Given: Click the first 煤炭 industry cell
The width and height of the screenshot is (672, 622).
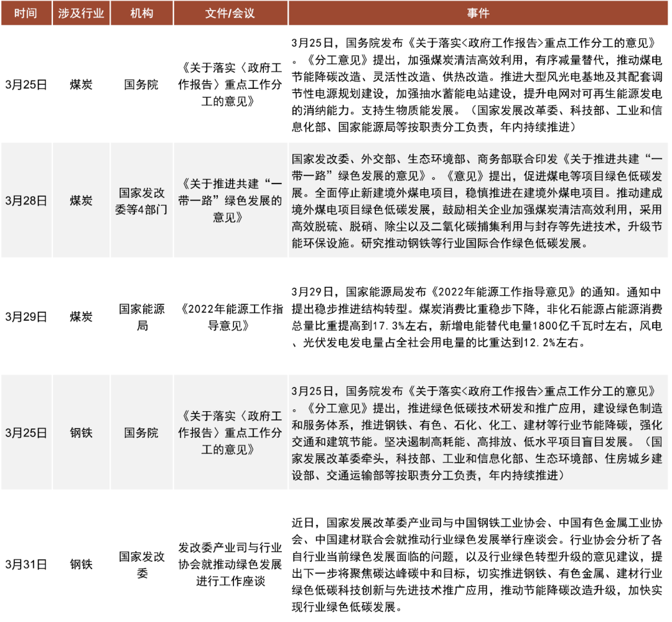Looking at the screenshot, I should [79, 85].
